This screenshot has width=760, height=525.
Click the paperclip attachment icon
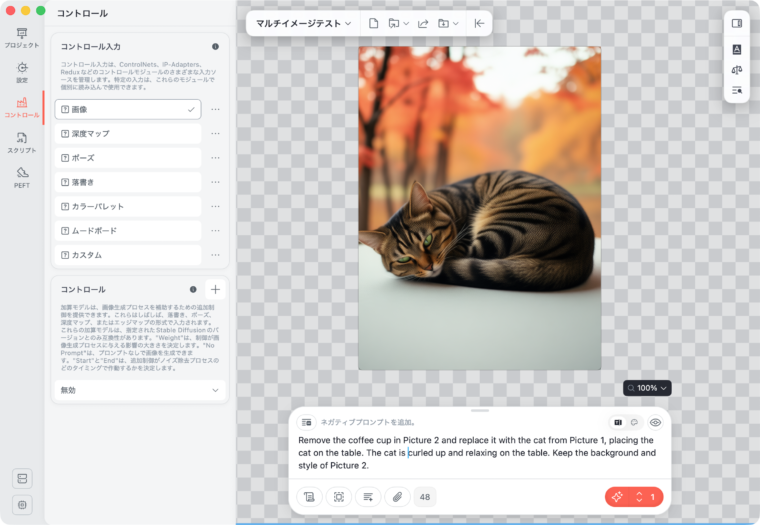tap(397, 496)
